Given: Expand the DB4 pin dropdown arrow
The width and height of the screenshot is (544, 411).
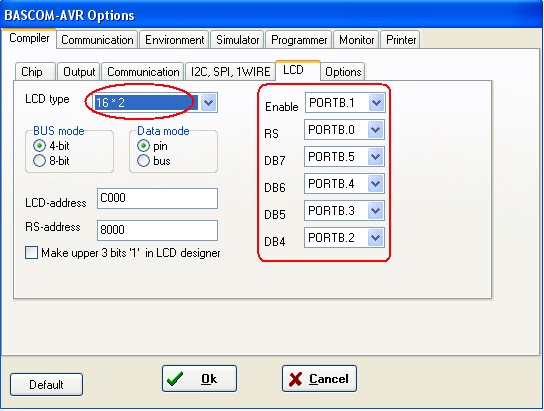Looking at the screenshot, I should [x=376, y=238].
